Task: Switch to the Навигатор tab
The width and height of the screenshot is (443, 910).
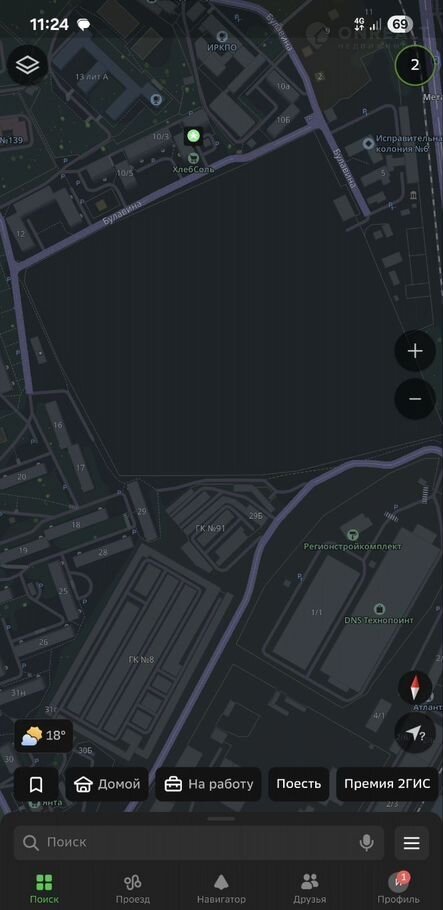Action: pos(221,889)
